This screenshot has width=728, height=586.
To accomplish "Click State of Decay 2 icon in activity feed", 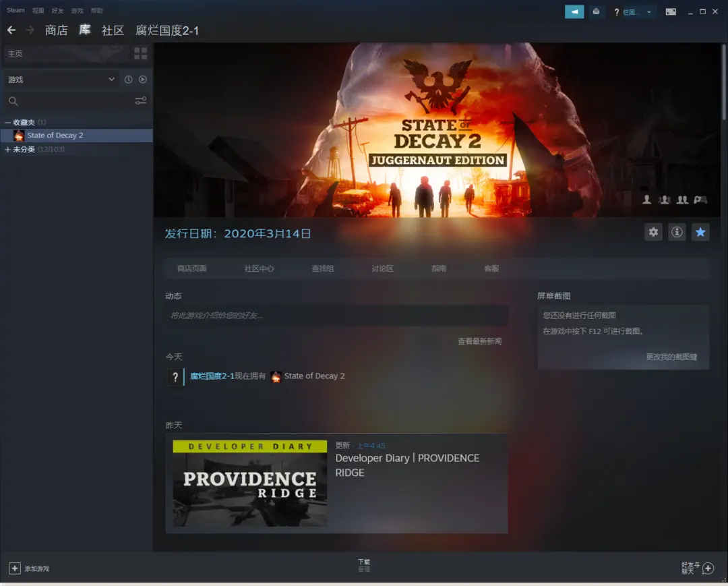I will click(x=276, y=376).
